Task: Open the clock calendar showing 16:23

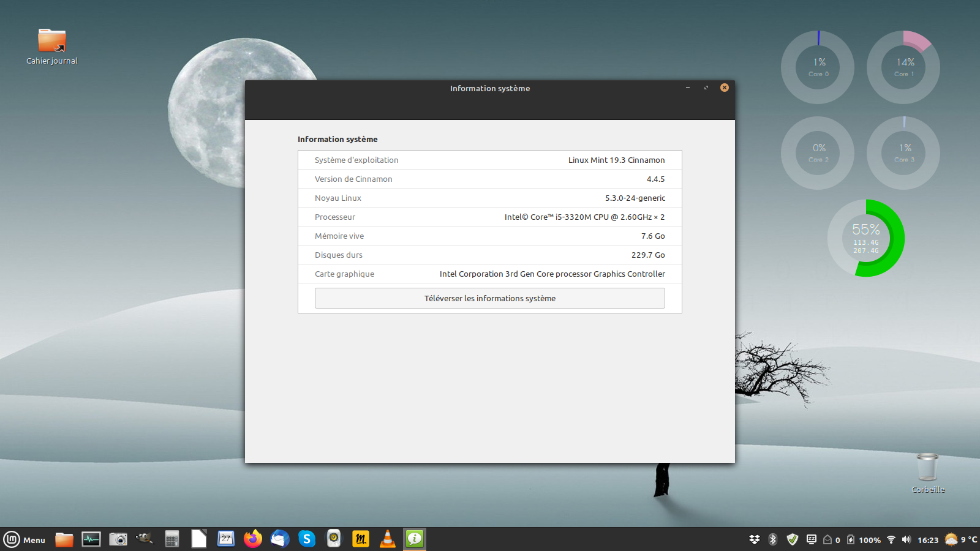Action: pos(928,540)
